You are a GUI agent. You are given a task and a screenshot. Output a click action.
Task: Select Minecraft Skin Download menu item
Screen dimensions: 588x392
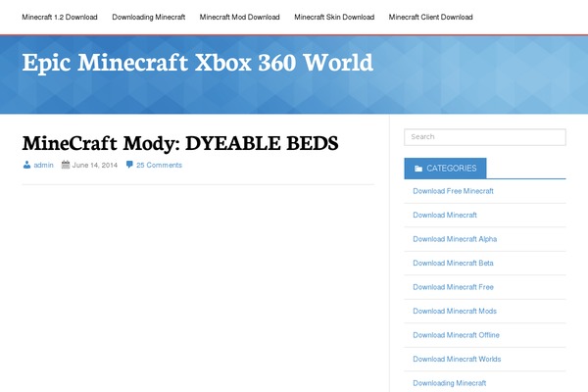pos(334,17)
